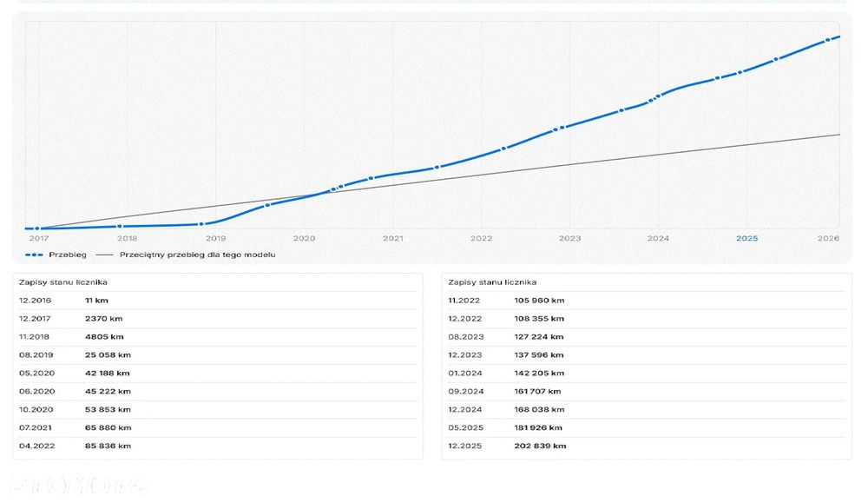
Task: Toggle the Przeciętny przebieg dla tego modelu legend
Action: [197, 255]
